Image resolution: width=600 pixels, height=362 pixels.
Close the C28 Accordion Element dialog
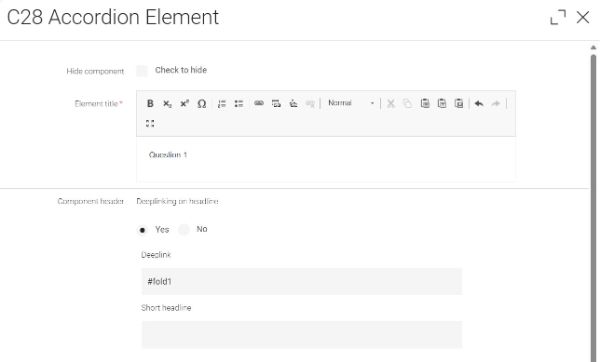click(x=583, y=17)
